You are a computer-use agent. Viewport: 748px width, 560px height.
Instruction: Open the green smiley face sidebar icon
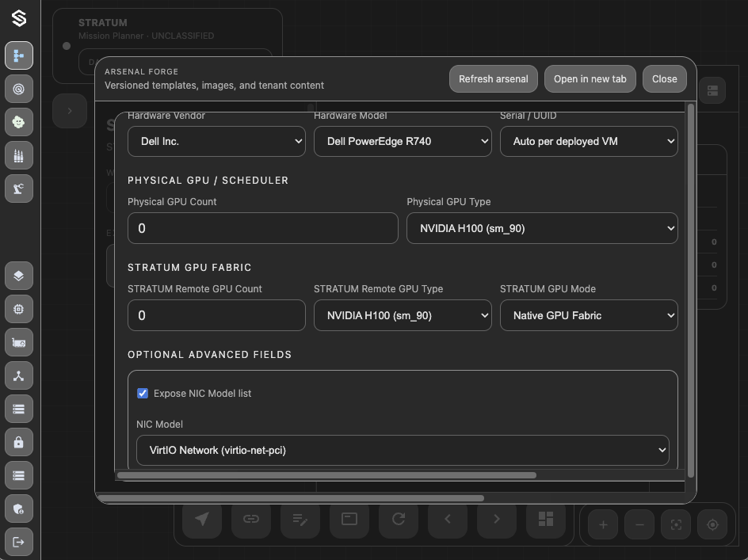coord(19,122)
